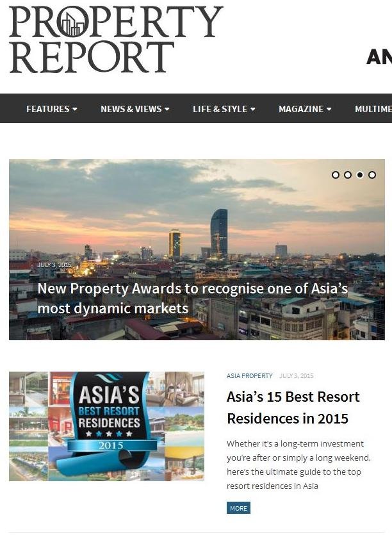Click the article date July 3, 2015
The height and width of the screenshot is (535, 392).
(296, 375)
